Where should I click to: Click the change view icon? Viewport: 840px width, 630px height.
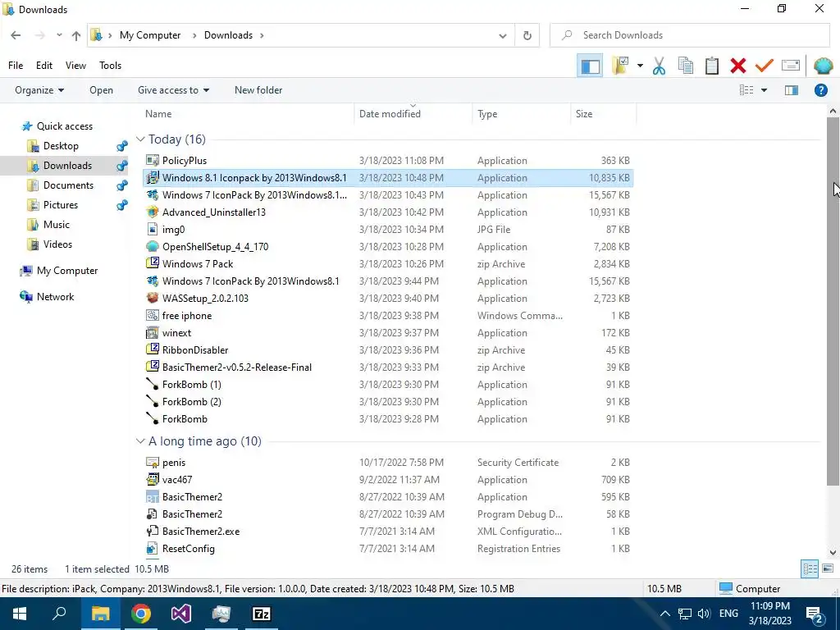point(746,90)
